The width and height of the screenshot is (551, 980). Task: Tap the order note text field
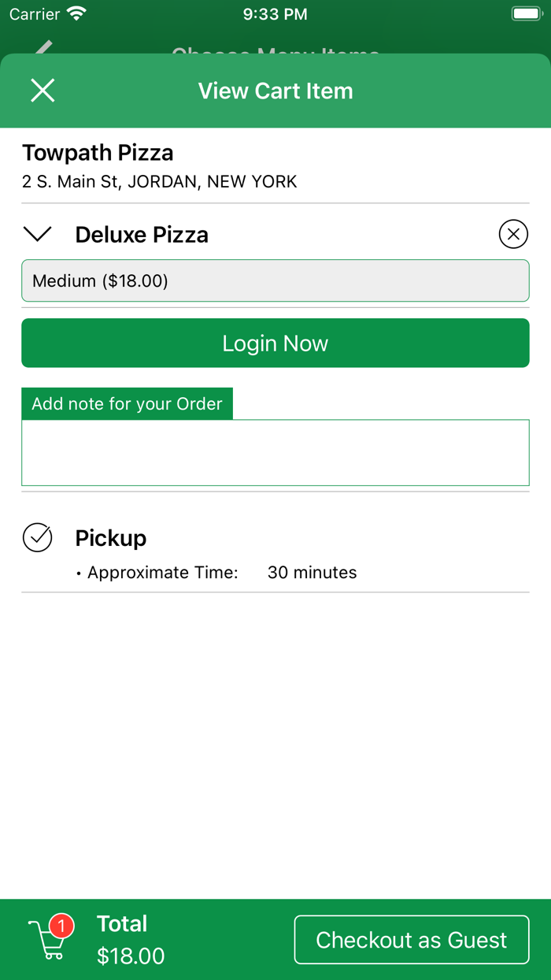(x=275, y=452)
